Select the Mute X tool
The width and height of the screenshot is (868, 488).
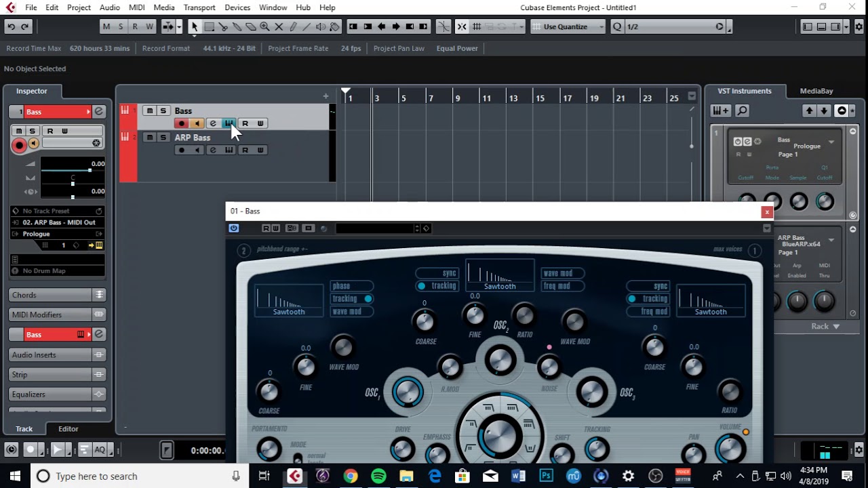[x=279, y=26]
